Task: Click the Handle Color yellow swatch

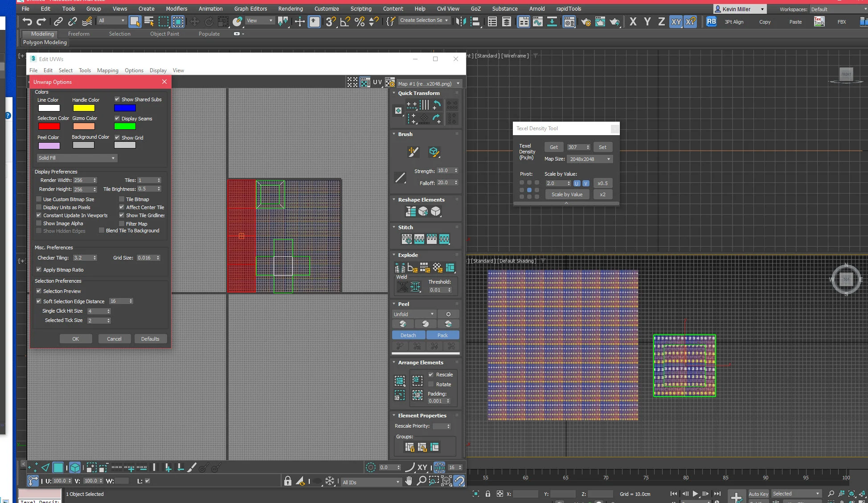Action: [84, 108]
